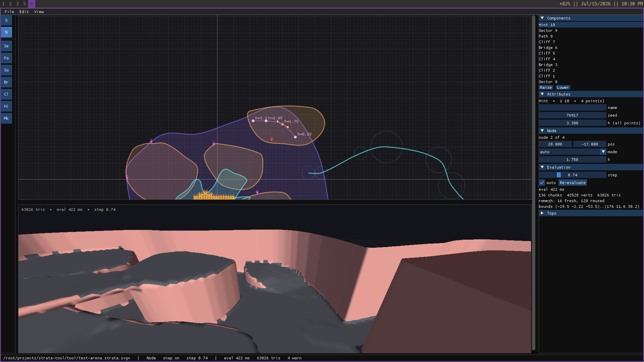The height and width of the screenshot is (362, 644).
Task: Open the node mode dropdown
Action: [x=572, y=152]
